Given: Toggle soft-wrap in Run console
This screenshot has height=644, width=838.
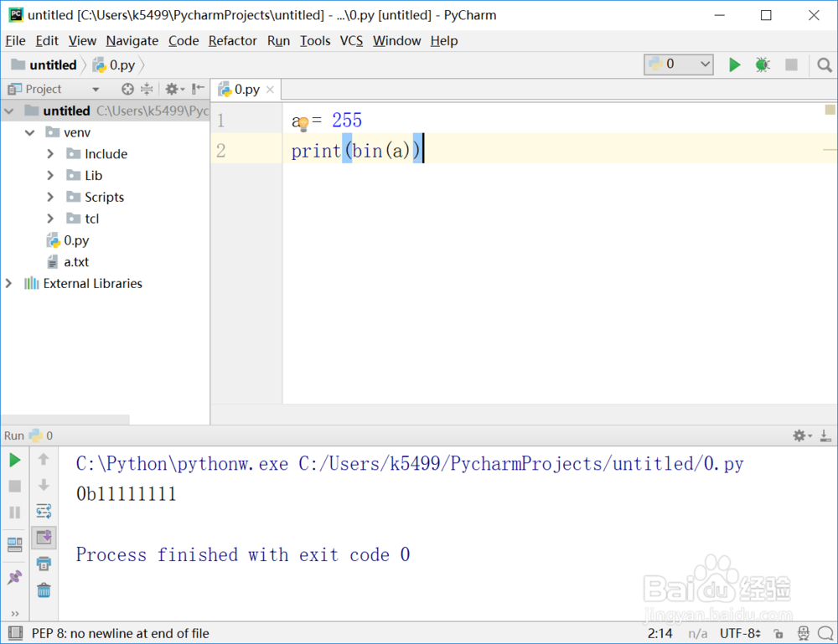Looking at the screenshot, I should (44, 511).
